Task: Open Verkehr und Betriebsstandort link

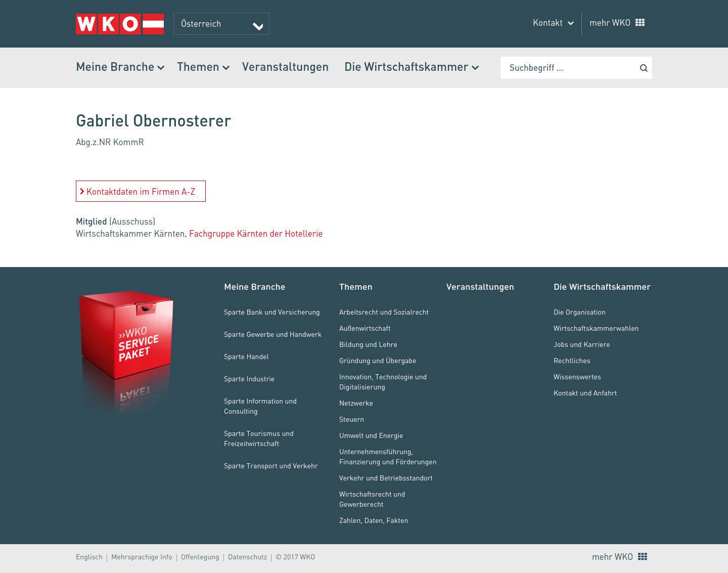Action: click(x=386, y=478)
